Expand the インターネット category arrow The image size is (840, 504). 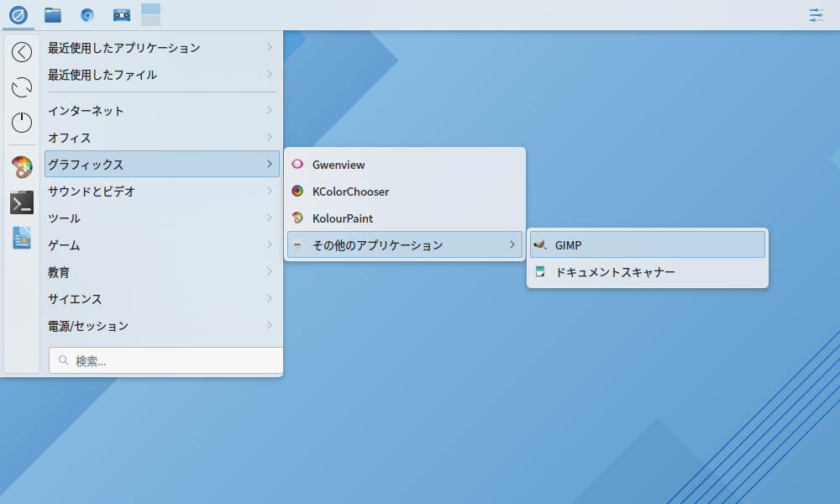270,110
